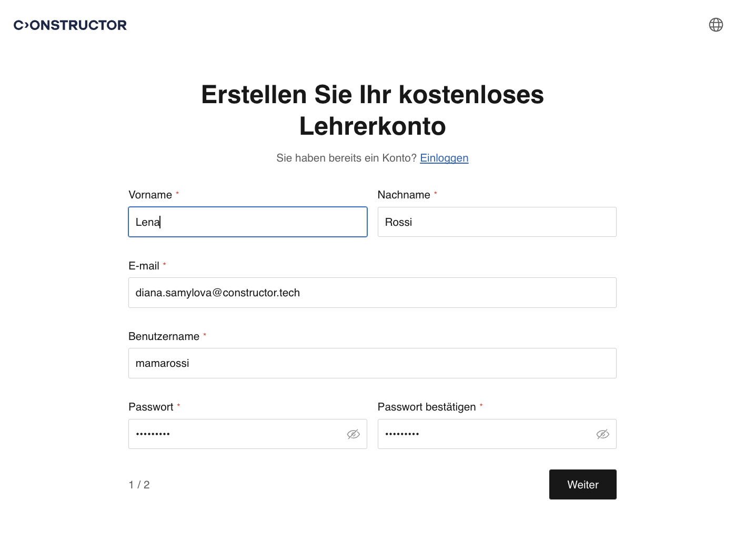Click the E-mail label
745x560 pixels.
point(144,266)
